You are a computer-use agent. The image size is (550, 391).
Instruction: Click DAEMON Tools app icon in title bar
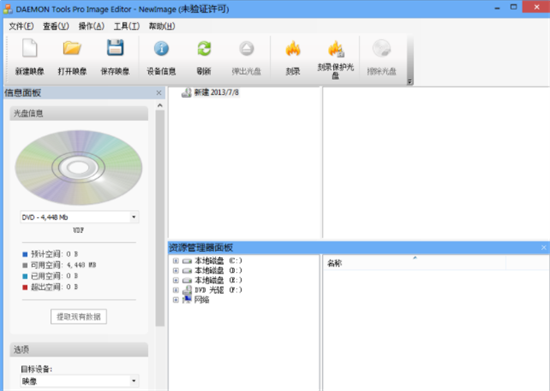[8, 9]
